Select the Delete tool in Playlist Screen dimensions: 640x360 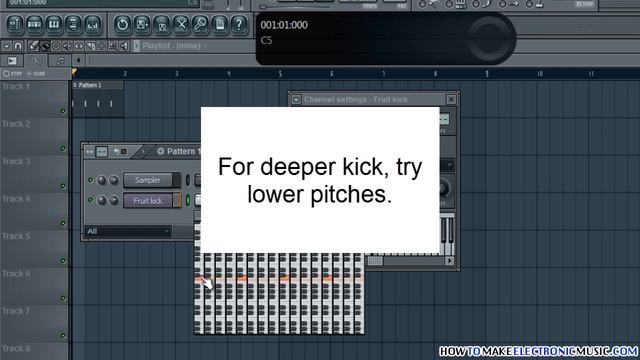(56, 46)
